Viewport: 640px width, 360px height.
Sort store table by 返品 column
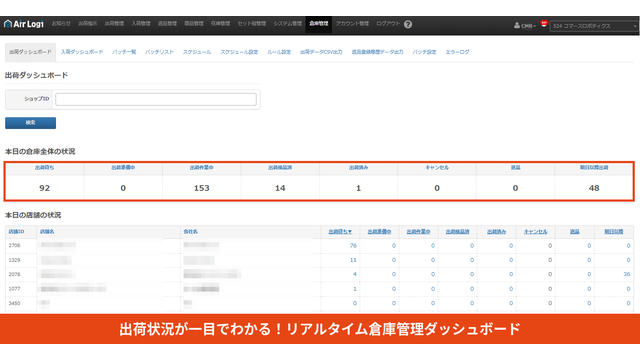[575, 232]
